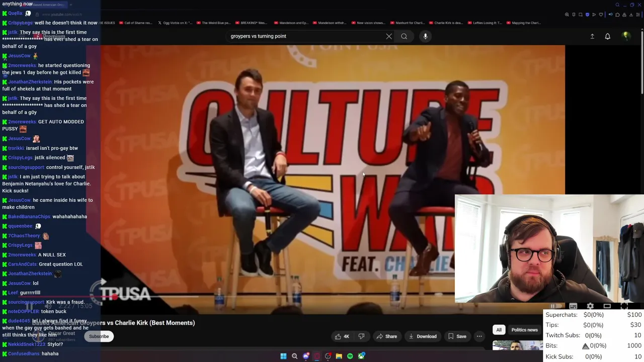Click the browser tab search magnifier icon
The width and height of the screenshot is (644, 362).
[x=617, y=5]
